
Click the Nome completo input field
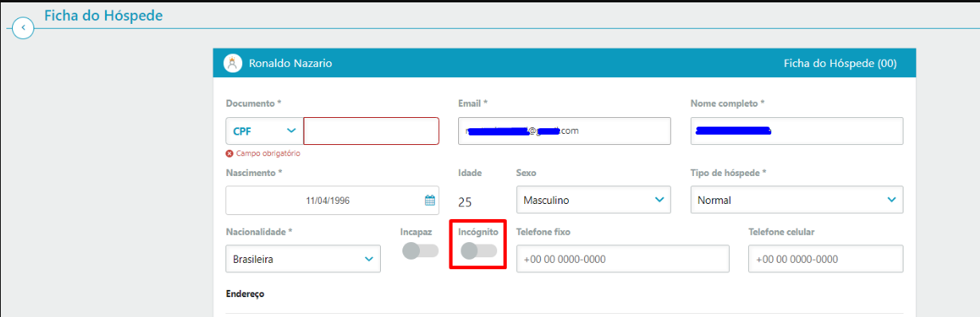pos(797,131)
